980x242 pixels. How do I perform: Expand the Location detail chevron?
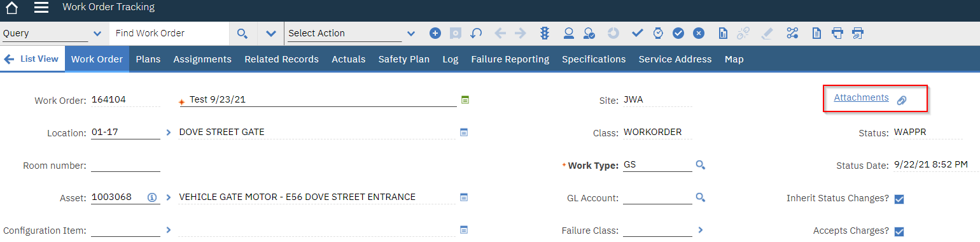(x=169, y=132)
